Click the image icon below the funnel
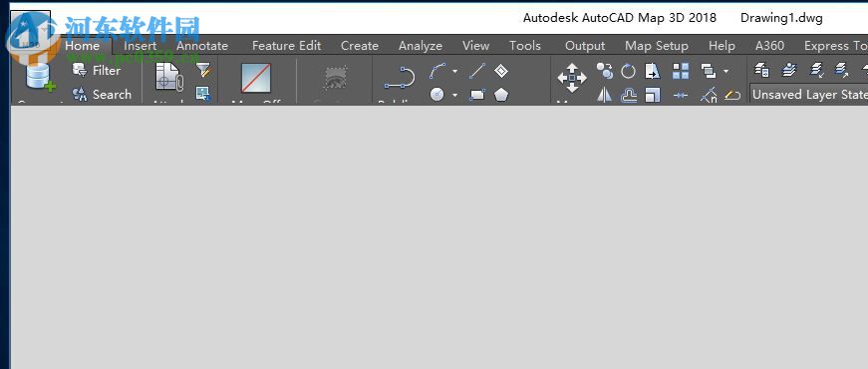The image size is (868, 369). coord(203,94)
